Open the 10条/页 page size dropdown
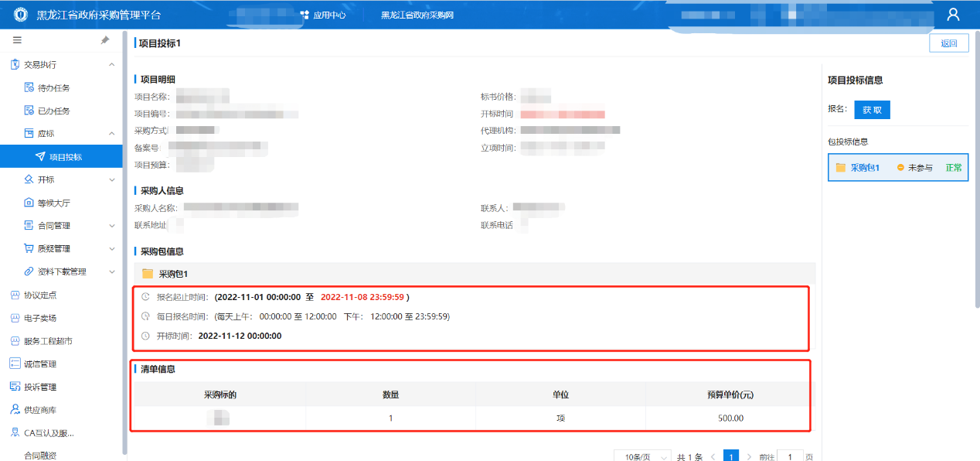980x461 pixels. coord(642,456)
